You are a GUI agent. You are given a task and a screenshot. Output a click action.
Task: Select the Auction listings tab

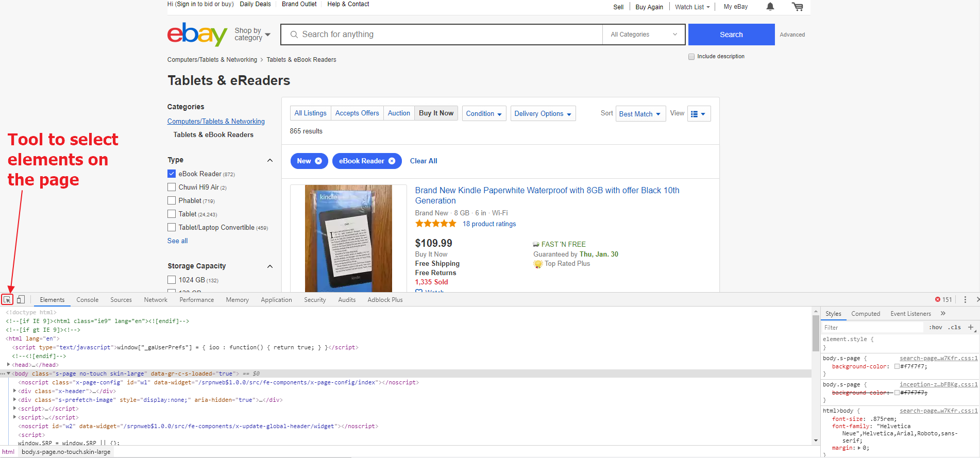coord(399,113)
